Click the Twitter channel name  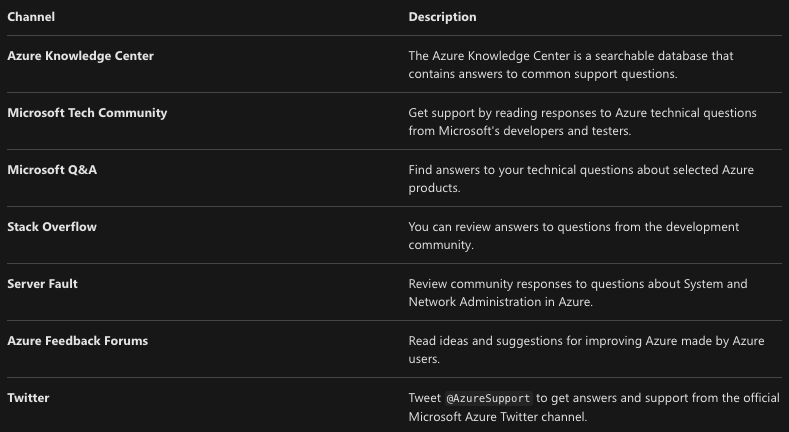28,398
